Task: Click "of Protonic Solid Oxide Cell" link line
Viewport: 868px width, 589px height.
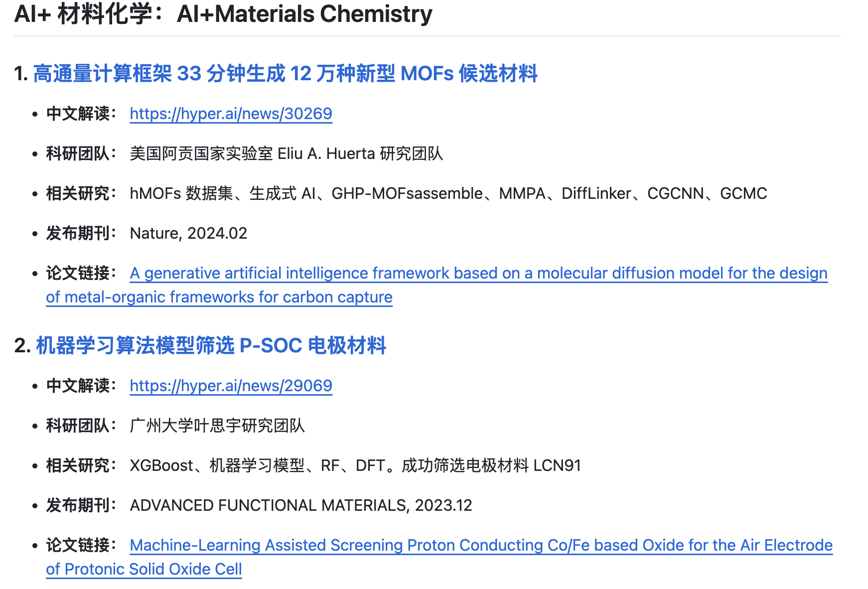Action: 144,569
